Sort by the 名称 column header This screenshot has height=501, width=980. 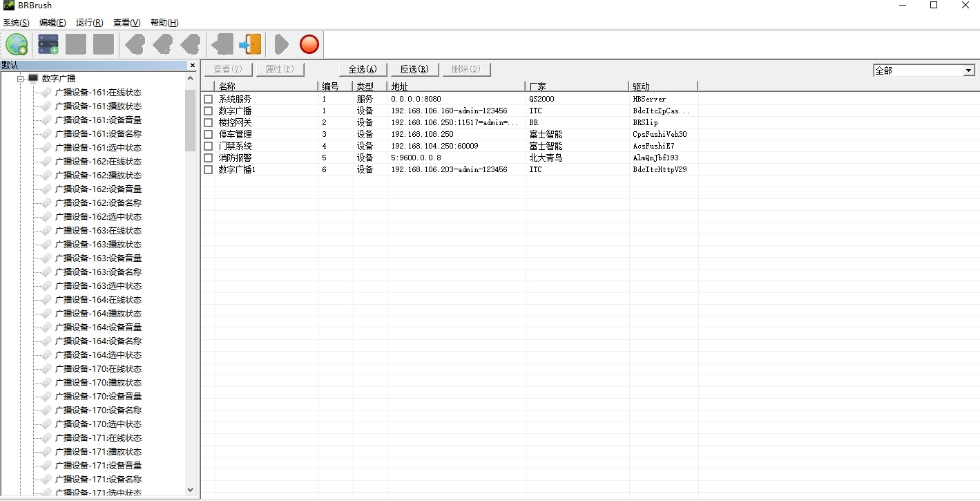[x=267, y=86]
